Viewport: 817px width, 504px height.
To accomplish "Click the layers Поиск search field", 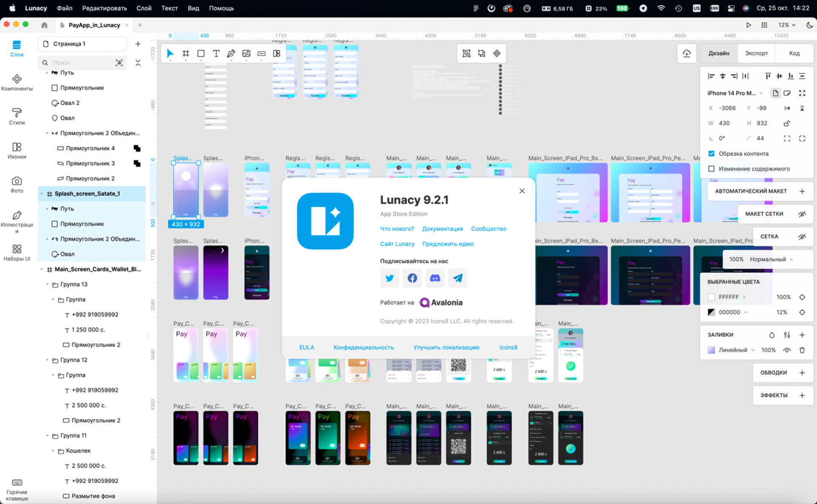I will click(x=82, y=63).
